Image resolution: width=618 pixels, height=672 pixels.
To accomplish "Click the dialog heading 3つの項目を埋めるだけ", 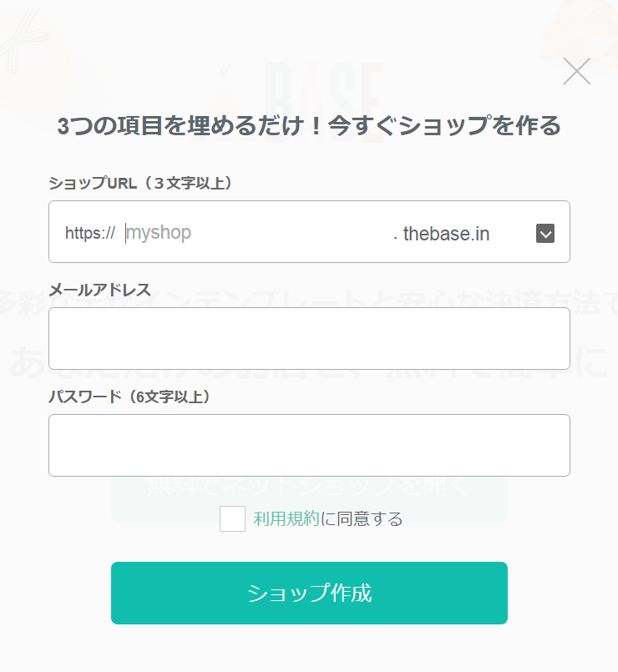I will (x=309, y=125).
